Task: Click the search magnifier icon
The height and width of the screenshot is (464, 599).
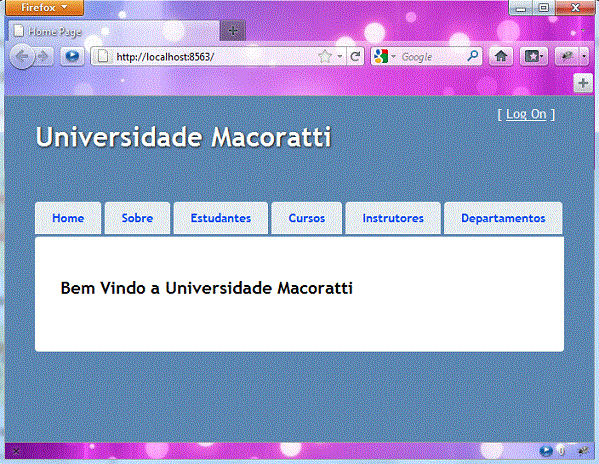Action: (x=473, y=57)
